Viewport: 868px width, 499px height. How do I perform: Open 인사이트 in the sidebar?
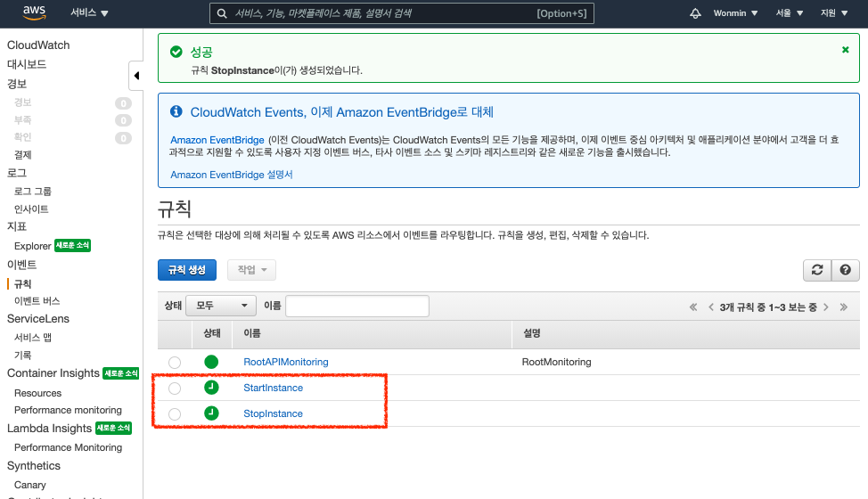coord(31,209)
